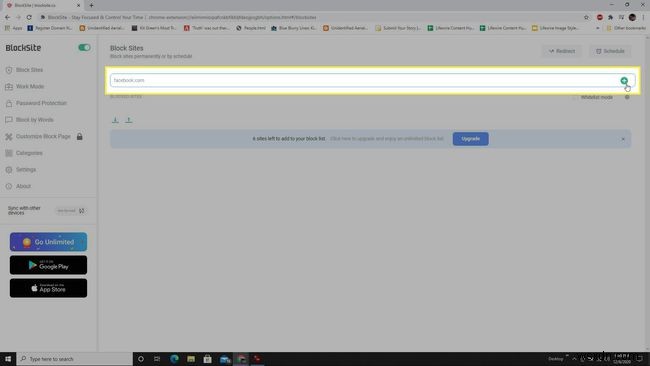Image resolution: width=650 pixels, height=366 pixels.
Task: Click the Chrome profile avatar
Action: coord(632,17)
